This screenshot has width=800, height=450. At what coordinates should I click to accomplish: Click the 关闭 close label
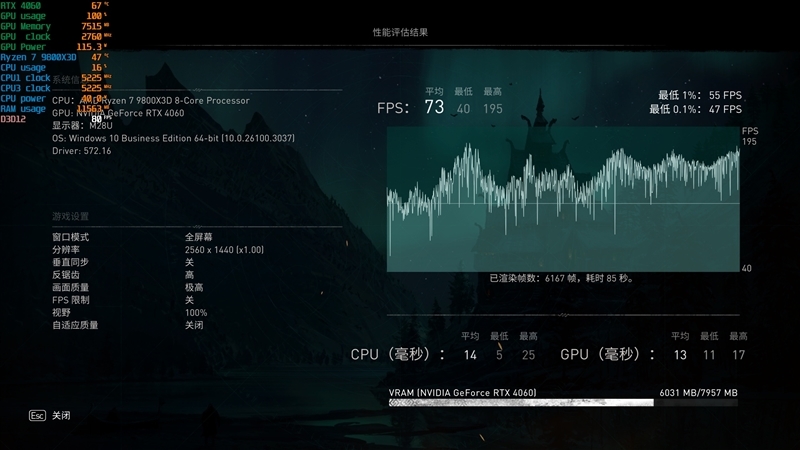pyautogui.click(x=61, y=416)
